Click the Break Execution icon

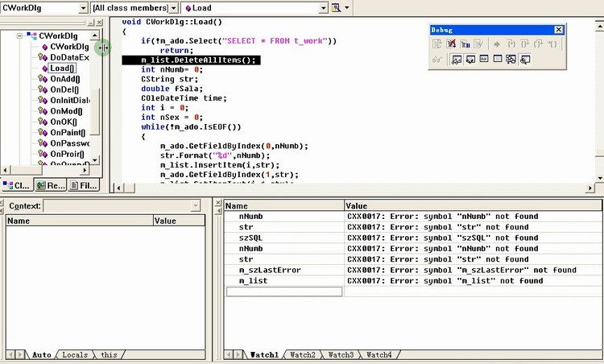[x=465, y=44]
